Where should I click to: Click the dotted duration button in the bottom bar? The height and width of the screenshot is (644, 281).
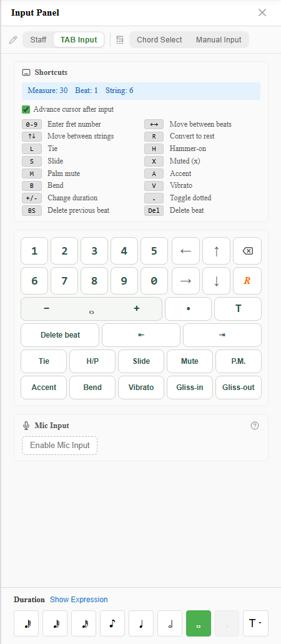coord(227,623)
